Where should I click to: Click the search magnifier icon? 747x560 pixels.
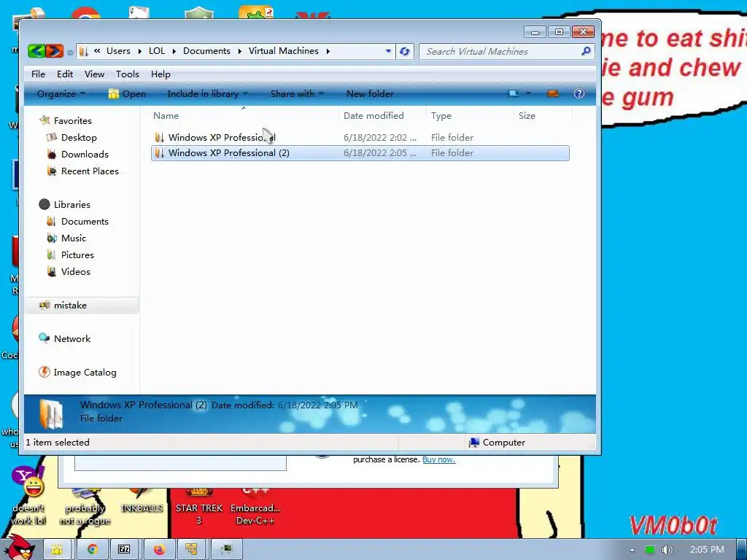tap(586, 51)
